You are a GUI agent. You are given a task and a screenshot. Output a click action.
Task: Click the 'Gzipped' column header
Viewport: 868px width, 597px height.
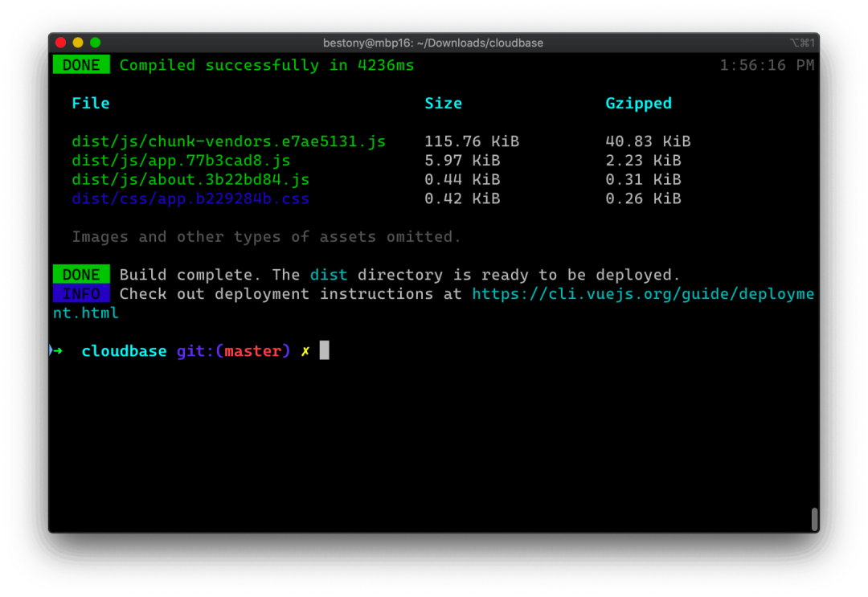tap(638, 104)
